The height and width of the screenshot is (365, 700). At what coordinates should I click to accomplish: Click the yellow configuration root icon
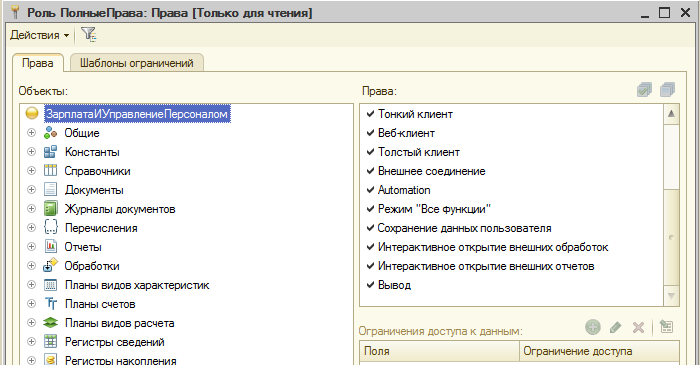point(32,113)
